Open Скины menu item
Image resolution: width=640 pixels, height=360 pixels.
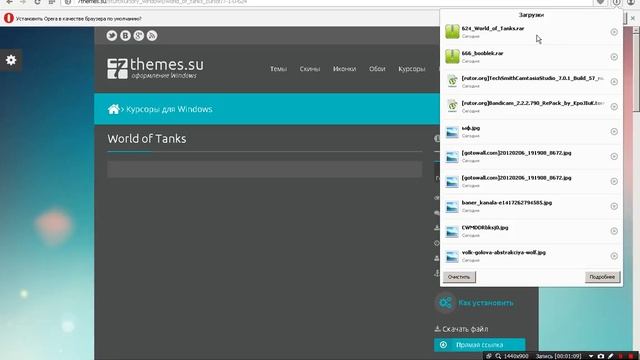[310, 69]
